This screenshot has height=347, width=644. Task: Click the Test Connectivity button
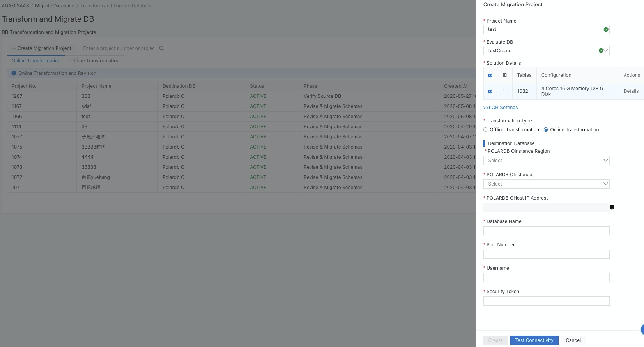[x=534, y=340]
